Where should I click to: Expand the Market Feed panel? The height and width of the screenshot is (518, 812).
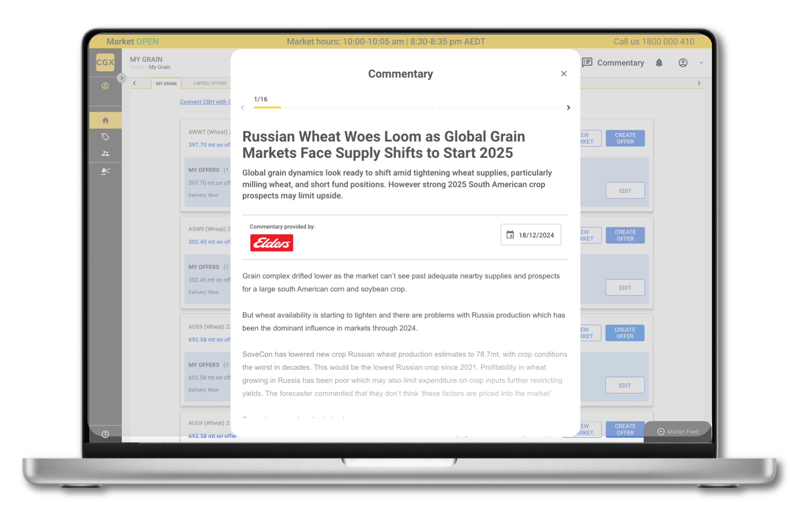(x=678, y=432)
